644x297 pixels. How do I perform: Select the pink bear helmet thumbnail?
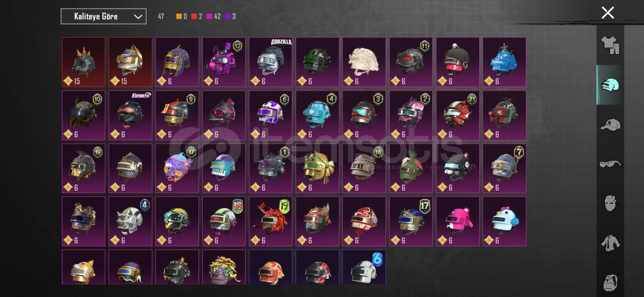[458, 221]
